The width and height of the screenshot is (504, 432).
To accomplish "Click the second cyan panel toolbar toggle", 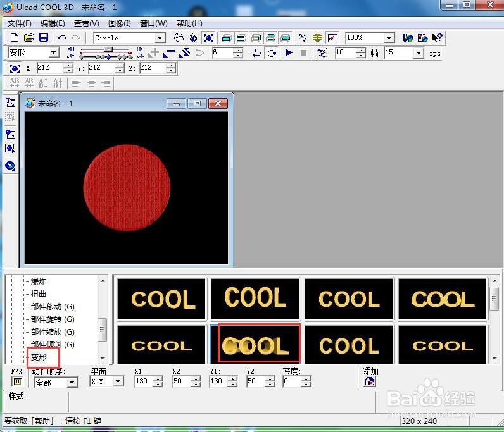I will click(x=241, y=38).
